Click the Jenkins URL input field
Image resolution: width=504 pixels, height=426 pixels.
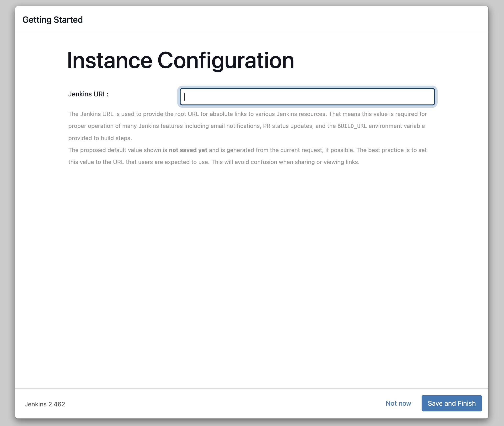point(307,97)
